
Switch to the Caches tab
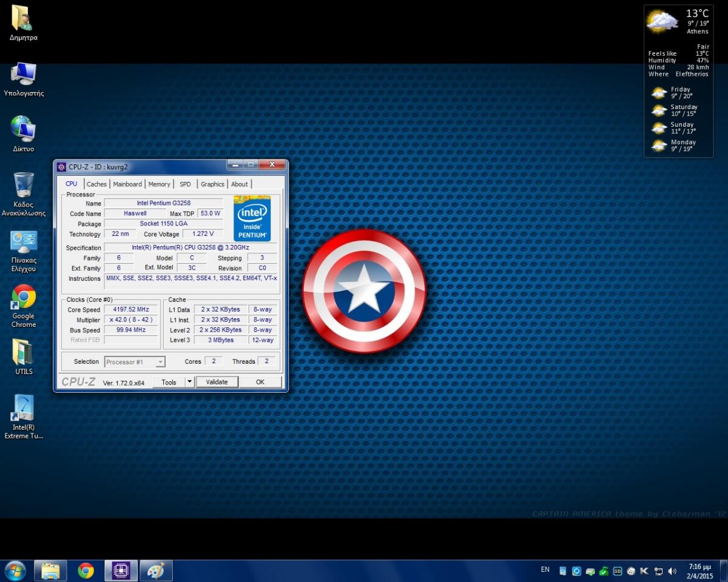click(x=96, y=184)
